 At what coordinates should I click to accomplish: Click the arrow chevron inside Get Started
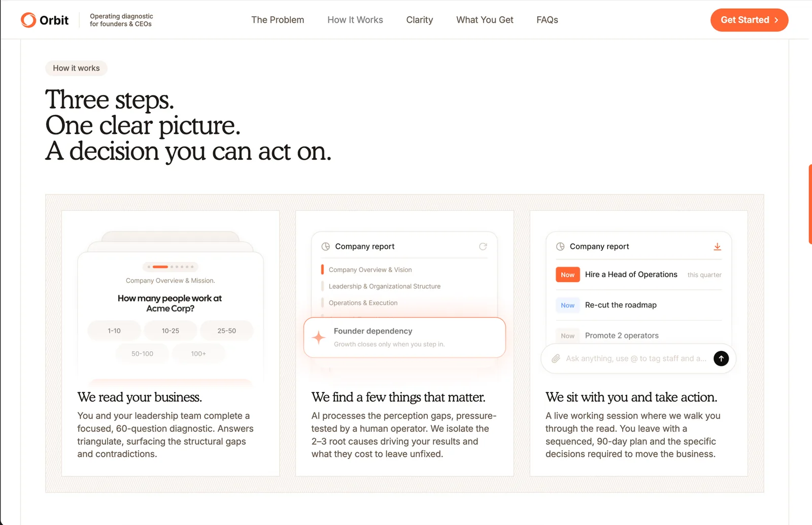[x=776, y=20]
